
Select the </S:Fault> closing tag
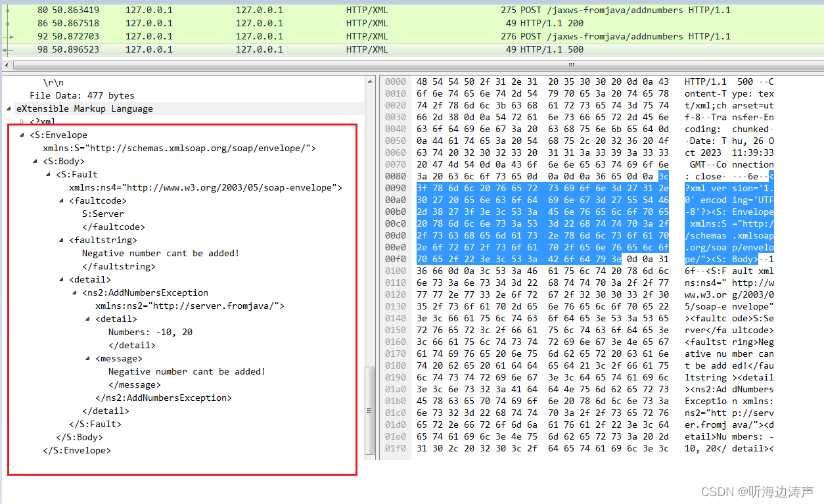(95, 424)
